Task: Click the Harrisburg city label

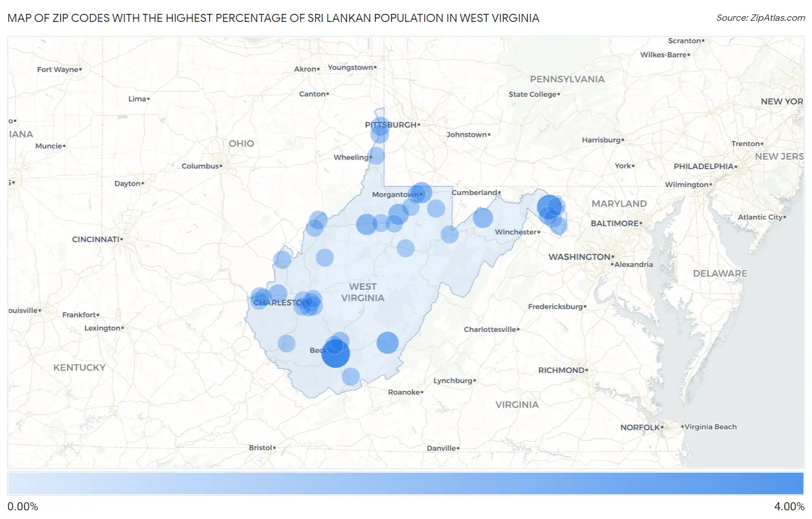Action: pos(601,140)
